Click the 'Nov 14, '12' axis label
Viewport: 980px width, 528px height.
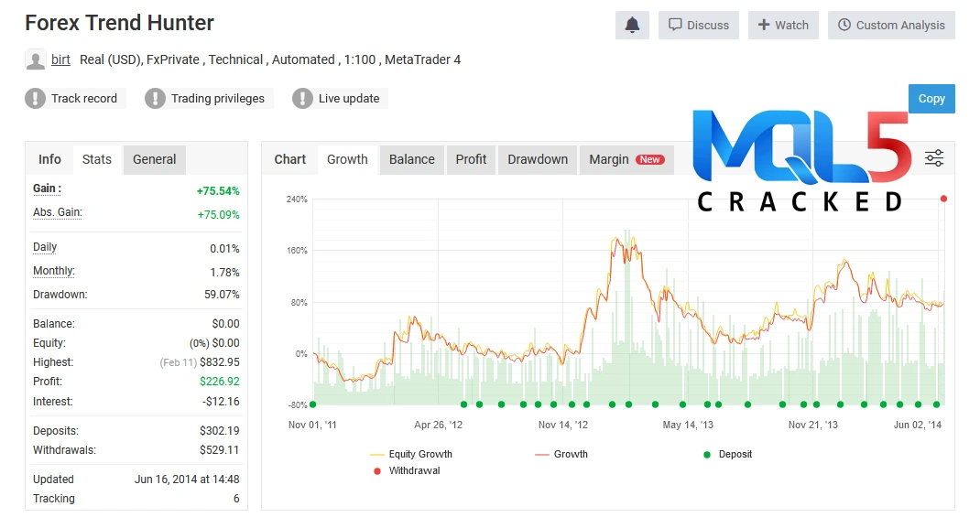coord(563,425)
